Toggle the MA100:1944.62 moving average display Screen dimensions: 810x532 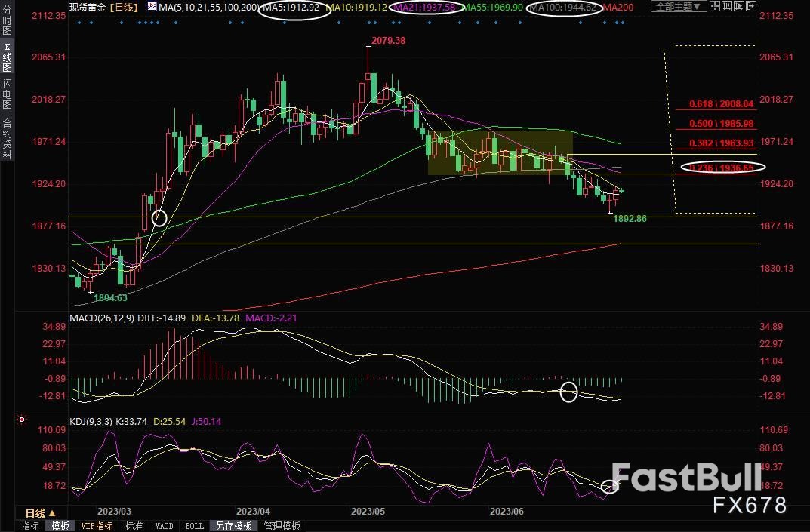coord(565,7)
